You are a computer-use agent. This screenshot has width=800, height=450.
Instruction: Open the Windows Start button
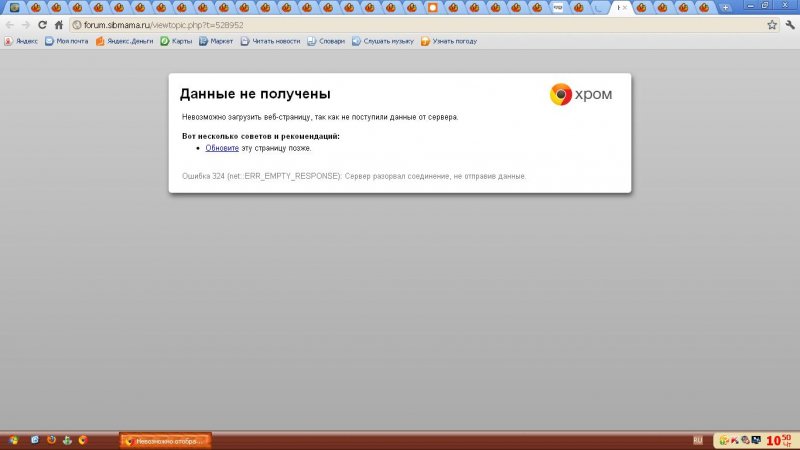click(x=13, y=440)
